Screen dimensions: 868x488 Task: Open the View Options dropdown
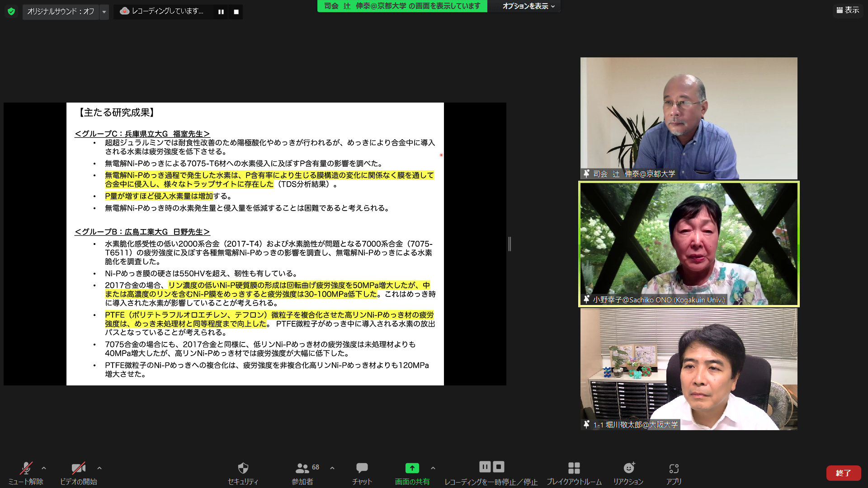click(x=528, y=6)
